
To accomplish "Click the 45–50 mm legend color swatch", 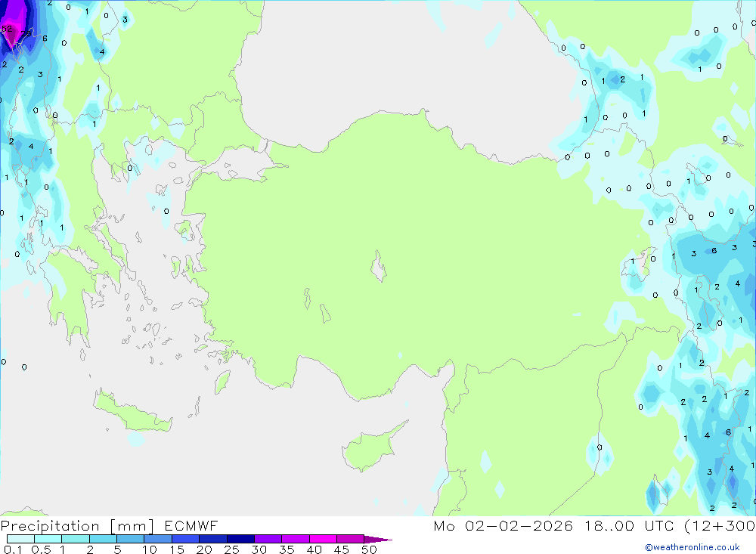I will [x=350, y=539].
